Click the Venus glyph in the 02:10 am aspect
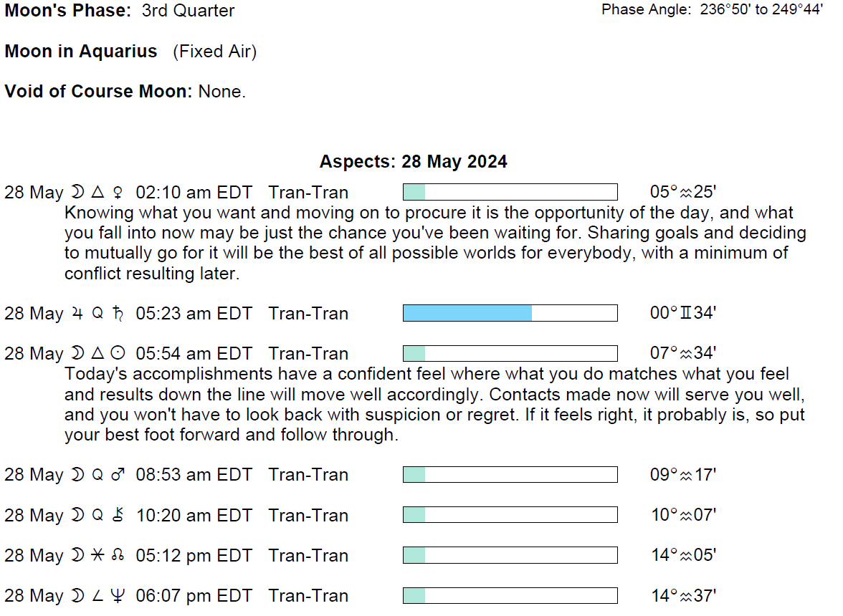 point(118,193)
